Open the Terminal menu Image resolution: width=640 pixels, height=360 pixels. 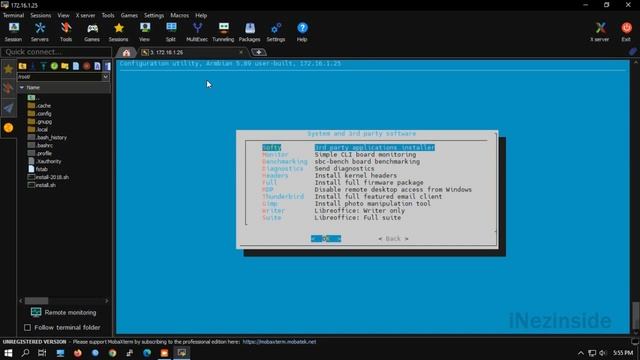(x=13, y=16)
